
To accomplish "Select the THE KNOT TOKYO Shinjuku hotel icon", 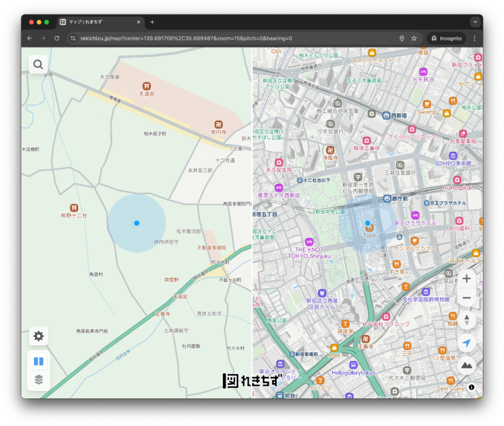I will [309, 242].
